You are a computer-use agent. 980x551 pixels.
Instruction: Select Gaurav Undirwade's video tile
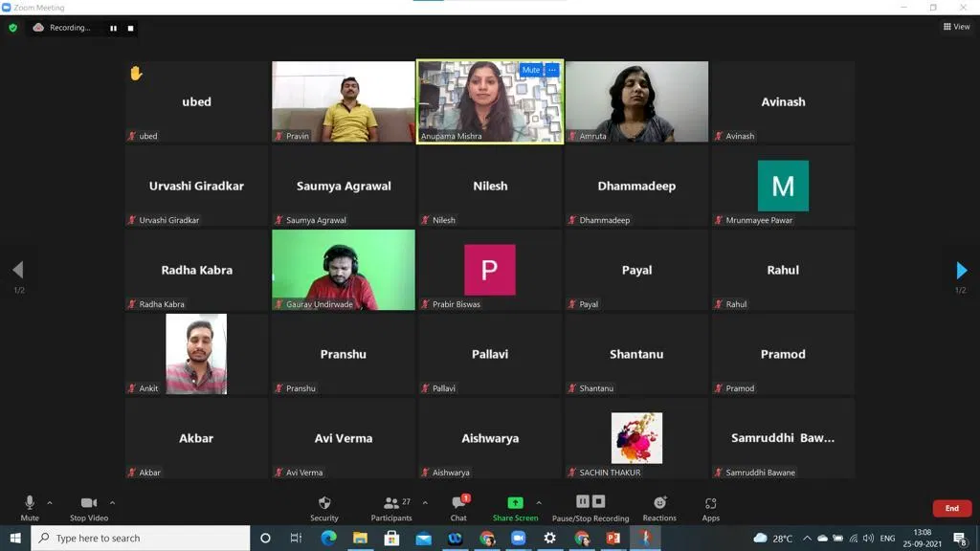tap(344, 270)
